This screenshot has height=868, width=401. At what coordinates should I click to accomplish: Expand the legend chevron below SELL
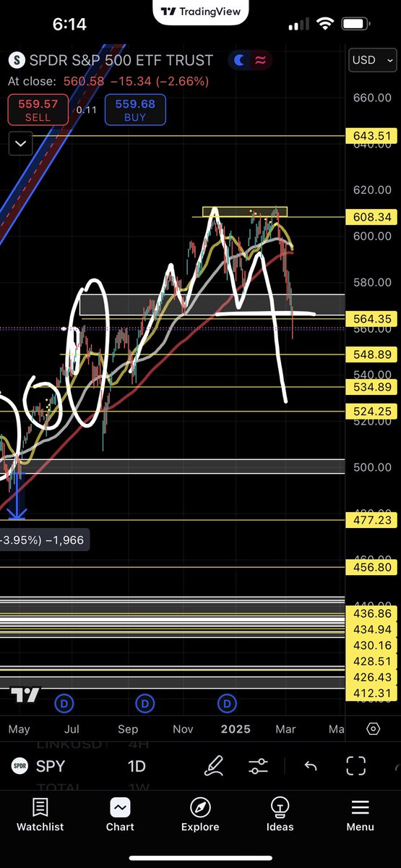tap(20, 144)
